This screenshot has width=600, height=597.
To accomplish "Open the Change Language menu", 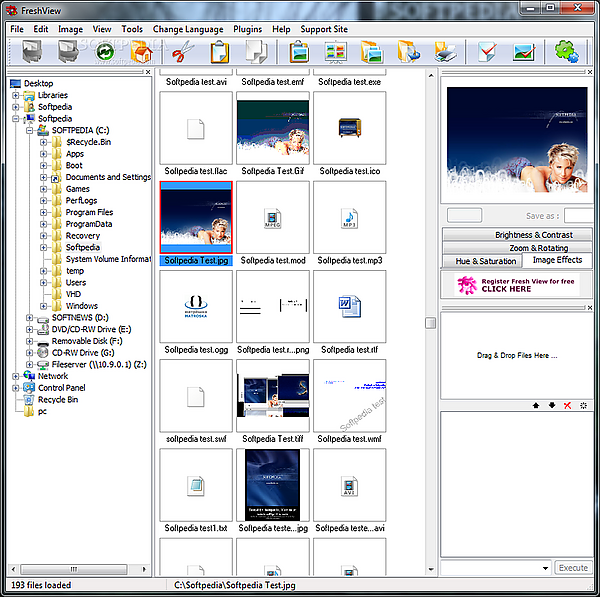I will pyautogui.click(x=189, y=29).
